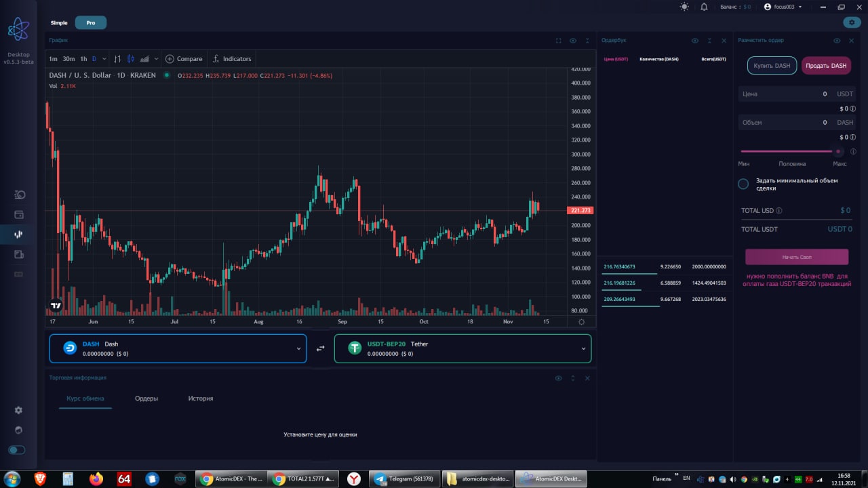
Task: Click the volume slider handle
Action: coord(839,151)
